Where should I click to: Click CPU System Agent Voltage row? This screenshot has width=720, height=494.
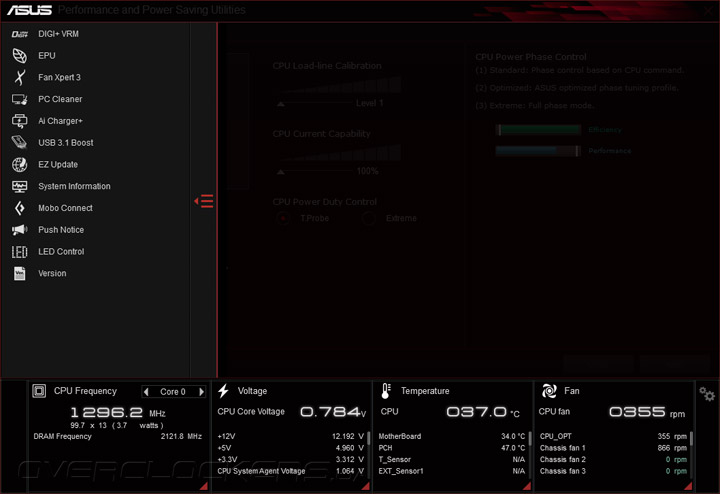(291, 471)
